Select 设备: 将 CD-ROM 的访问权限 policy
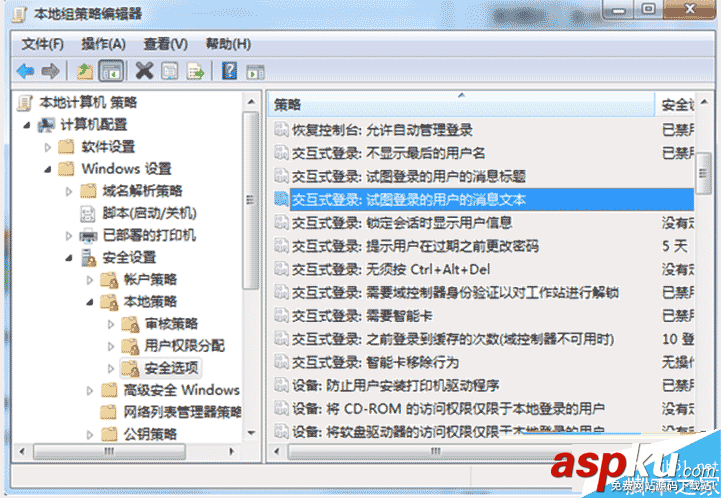721x498 pixels. (x=448, y=408)
